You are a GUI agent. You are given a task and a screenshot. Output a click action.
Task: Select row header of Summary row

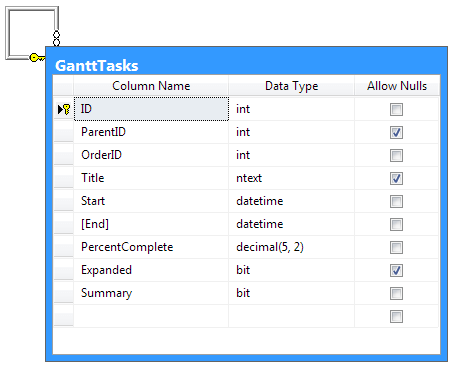click(x=63, y=293)
